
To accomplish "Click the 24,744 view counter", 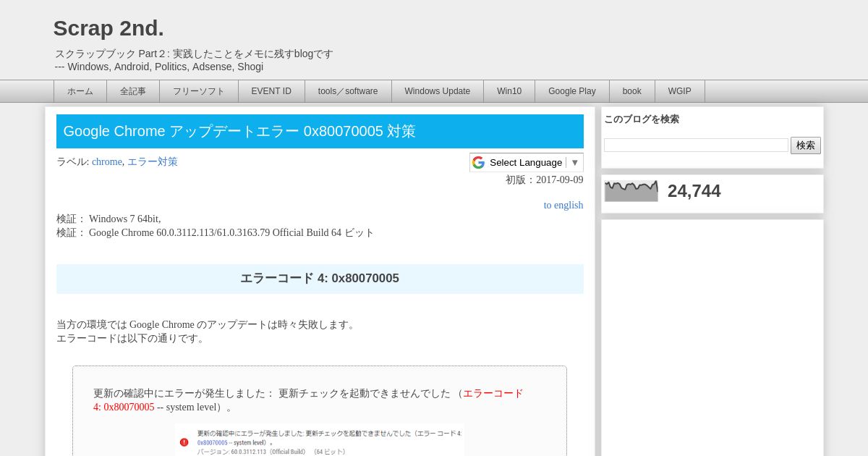I will [694, 191].
